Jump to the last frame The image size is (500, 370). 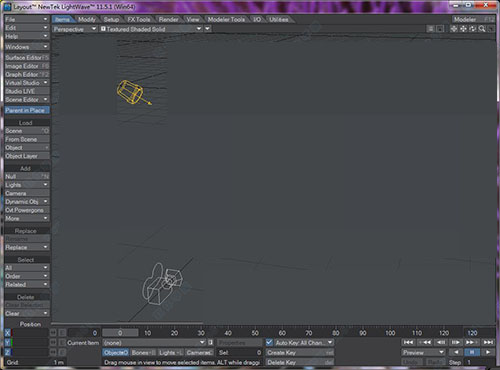click(x=488, y=342)
